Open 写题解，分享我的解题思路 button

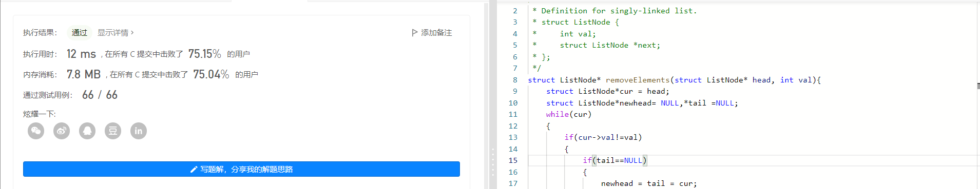[241, 169]
